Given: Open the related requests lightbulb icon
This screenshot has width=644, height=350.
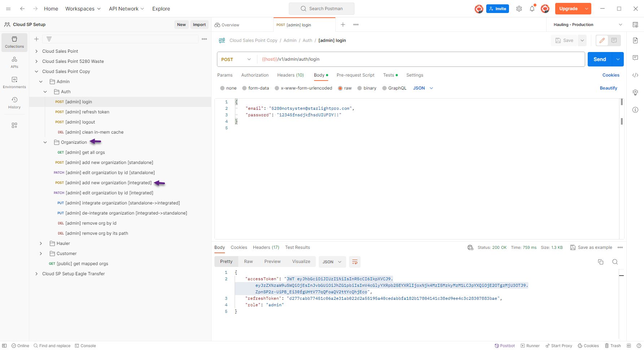Looking at the screenshot, I should click(x=635, y=92).
